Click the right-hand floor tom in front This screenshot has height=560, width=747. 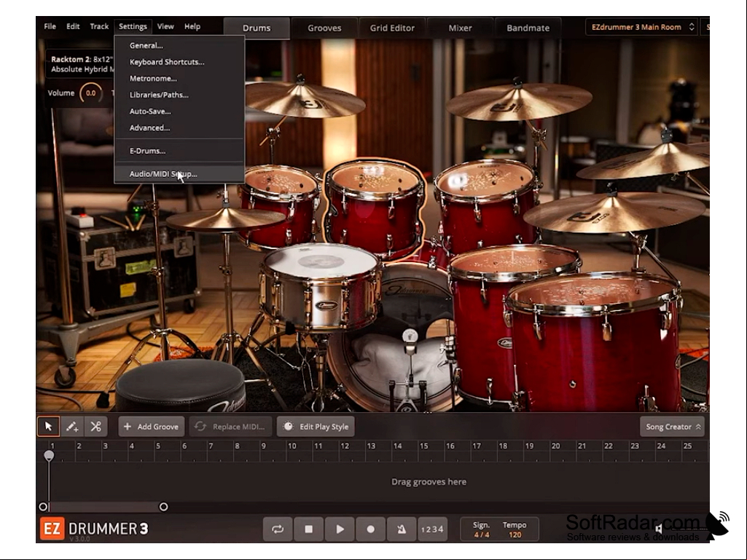tap(595, 341)
